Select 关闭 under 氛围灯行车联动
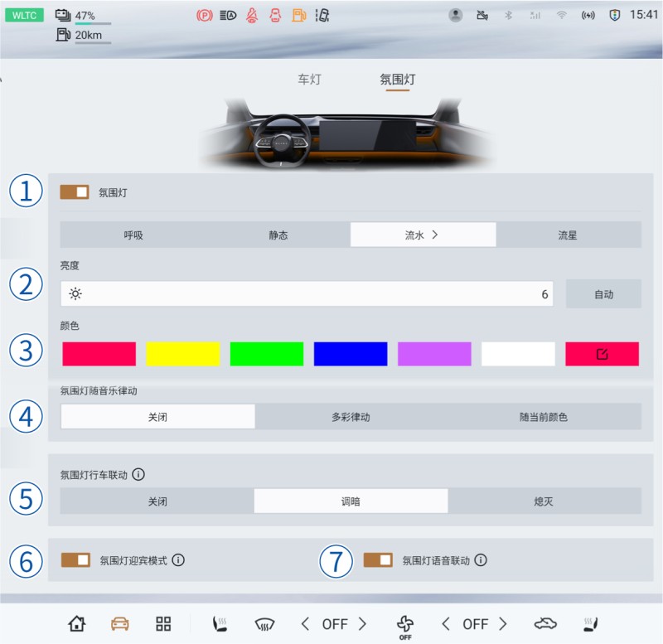 157,501
